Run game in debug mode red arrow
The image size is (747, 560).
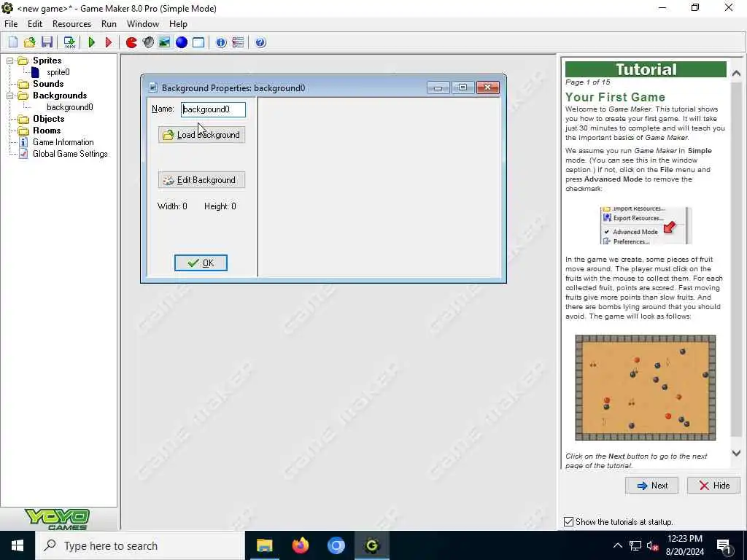(108, 42)
